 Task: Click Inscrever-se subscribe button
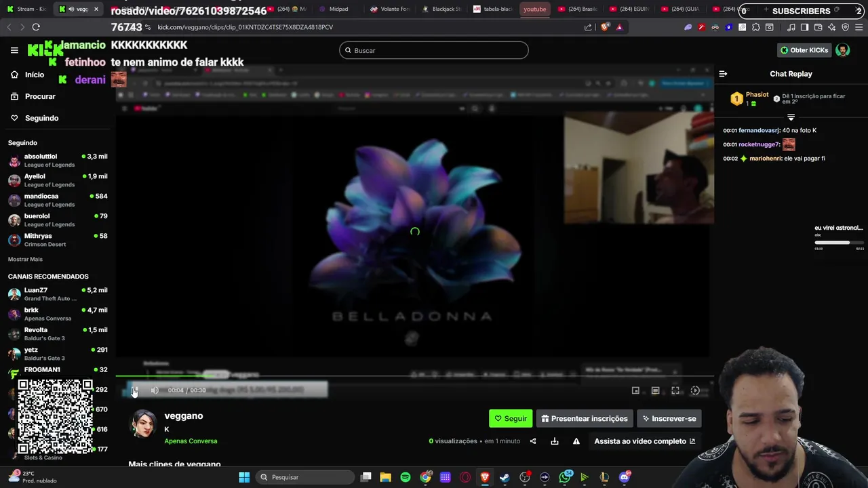[x=669, y=419]
